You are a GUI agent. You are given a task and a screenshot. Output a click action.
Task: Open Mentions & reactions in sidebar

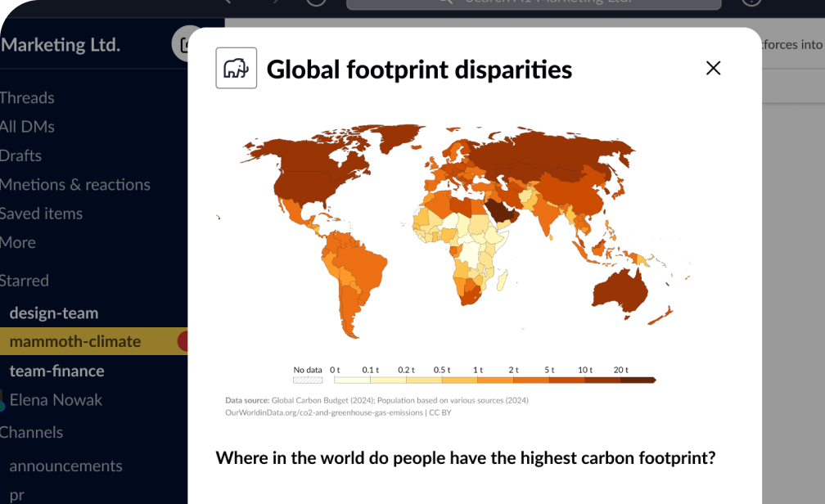74,185
